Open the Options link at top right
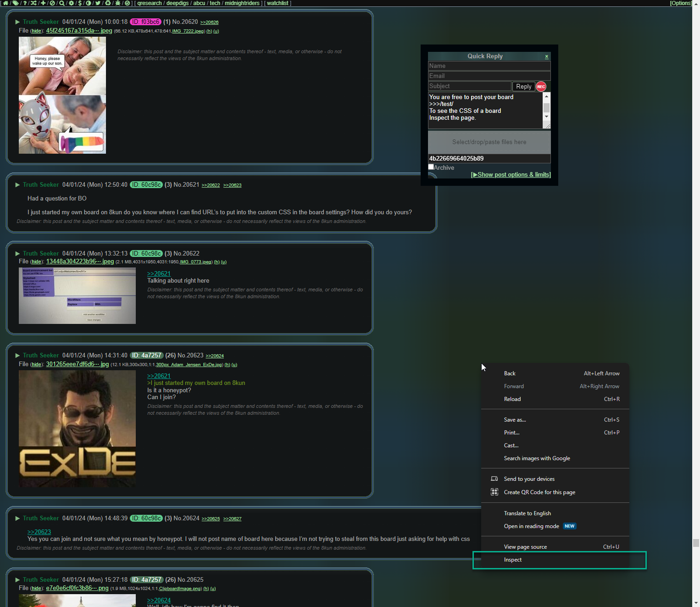The image size is (700, 607). pos(681,3)
